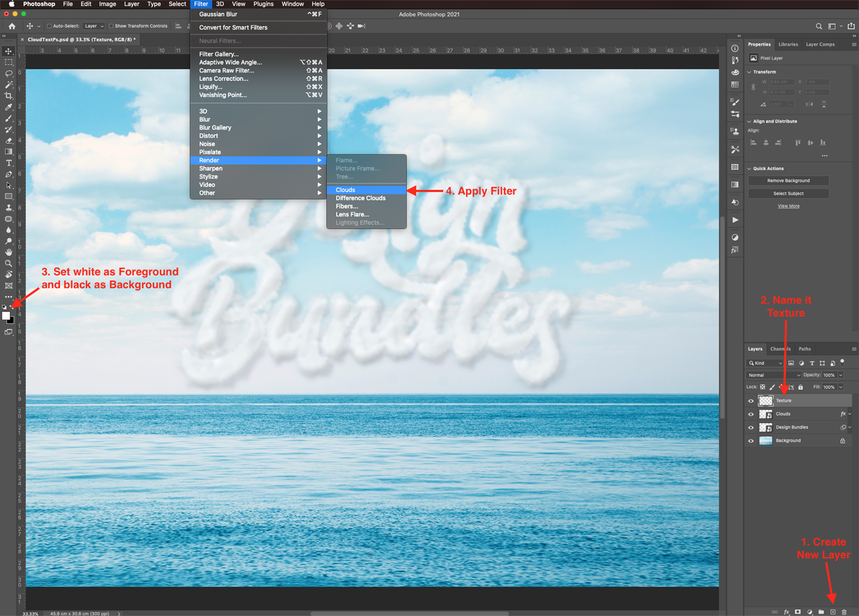Image resolution: width=859 pixels, height=616 pixels.
Task: Select the Eraser tool
Action: tap(9, 141)
